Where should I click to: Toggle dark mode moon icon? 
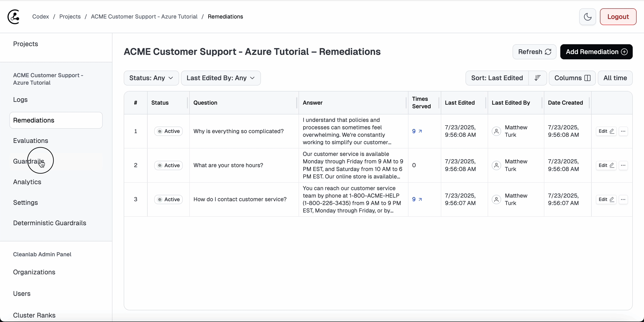click(588, 17)
